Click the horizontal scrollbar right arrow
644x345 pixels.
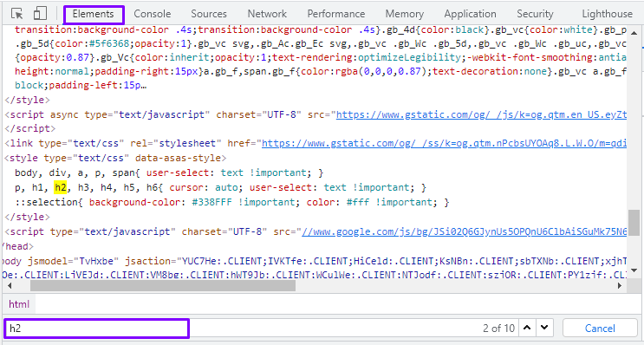tap(621, 285)
